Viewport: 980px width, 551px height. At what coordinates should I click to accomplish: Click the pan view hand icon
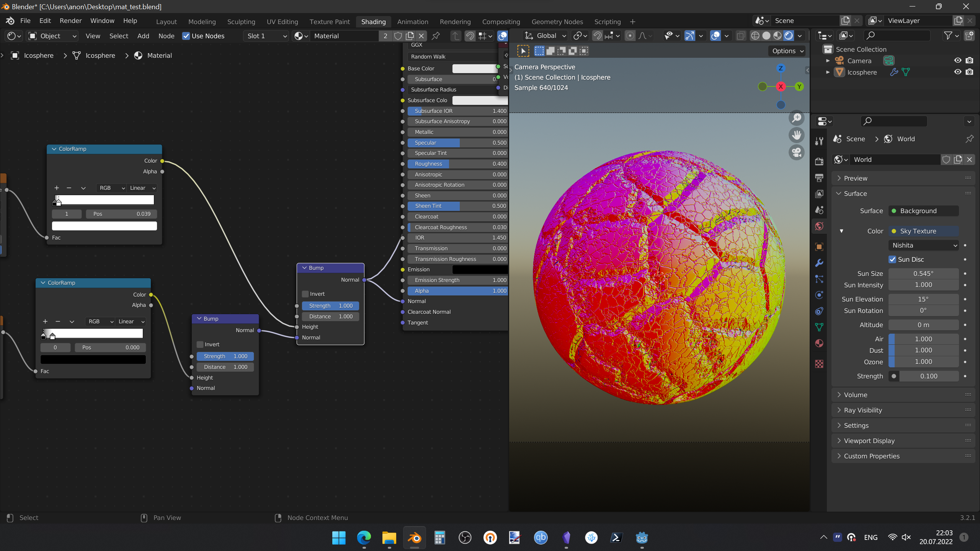(797, 135)
